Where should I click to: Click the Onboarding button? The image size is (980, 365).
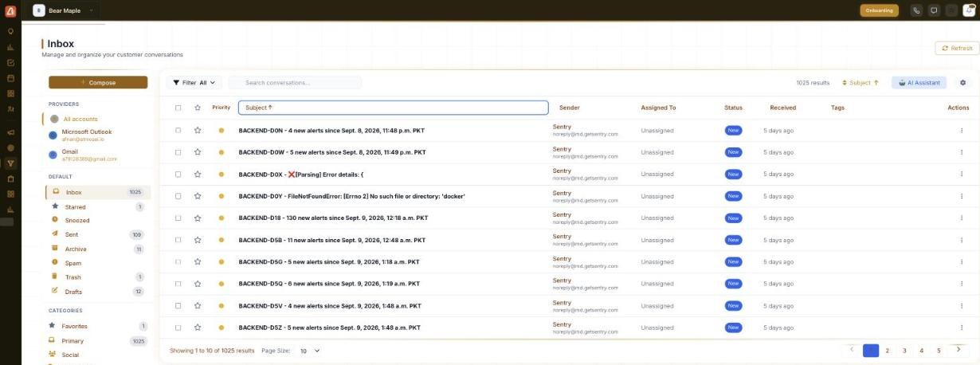click(879, 10)
